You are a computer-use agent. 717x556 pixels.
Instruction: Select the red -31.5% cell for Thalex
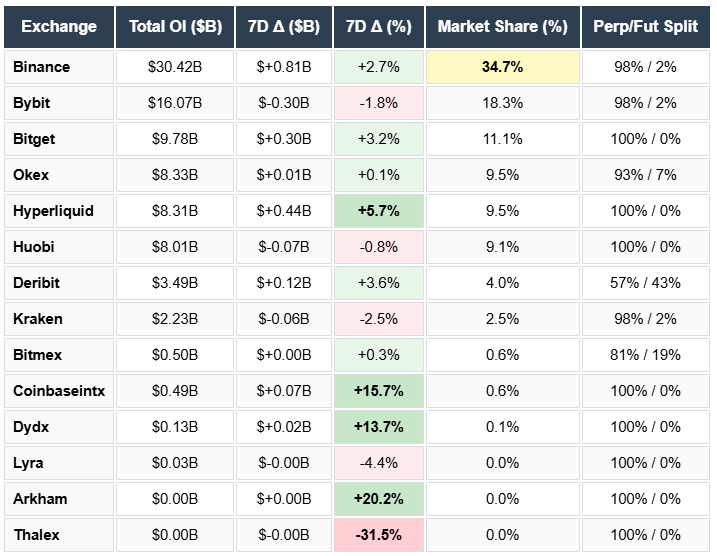[378, 535]
